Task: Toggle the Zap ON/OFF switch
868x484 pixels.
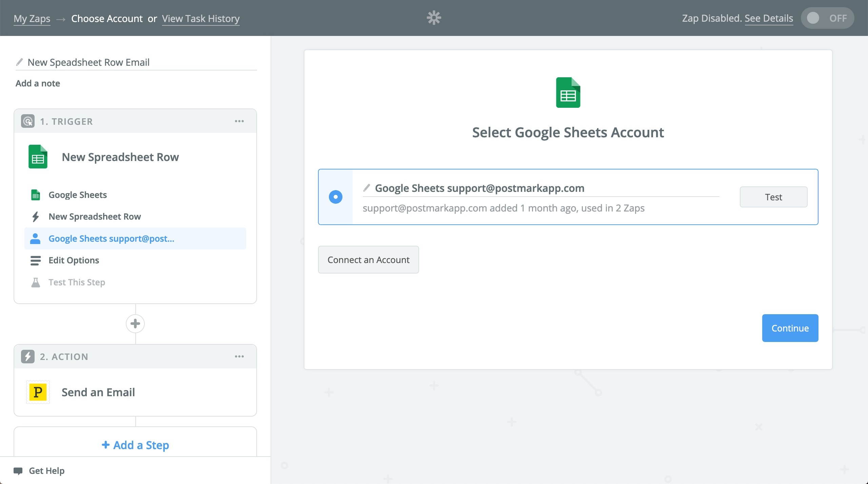Action: point(827,18)
